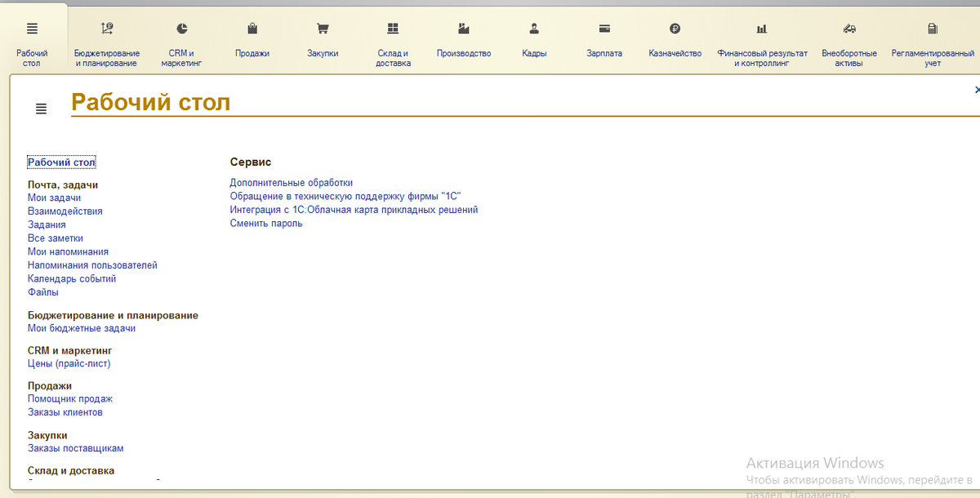980x498 pixels.
Task: Open Заказы поставщикам
Action: (76, 448)
